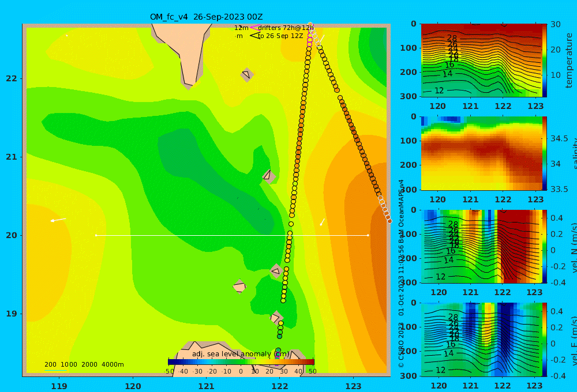
Task: Click the magenta arrowhead in the drifter legend
Action: tap(254, 28)
